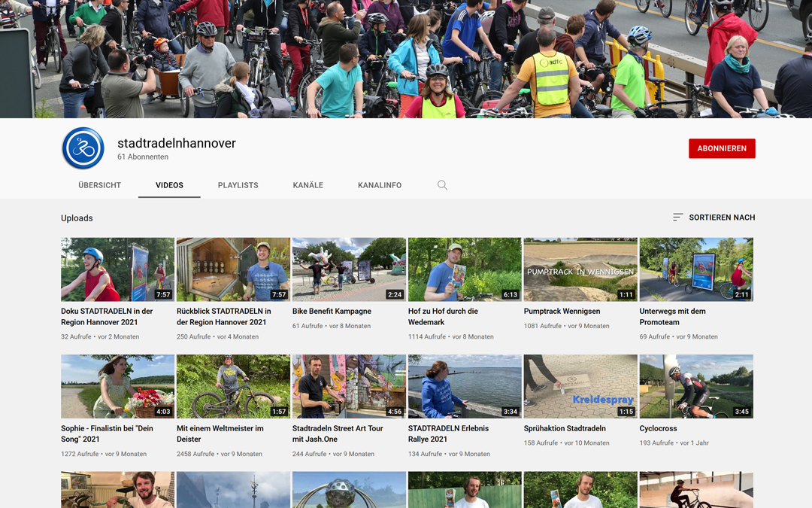Click title STADTRADELN Erlebnis Rallye 2021
The width and height of the screenshot is (812, 508).
coord(448,433)
